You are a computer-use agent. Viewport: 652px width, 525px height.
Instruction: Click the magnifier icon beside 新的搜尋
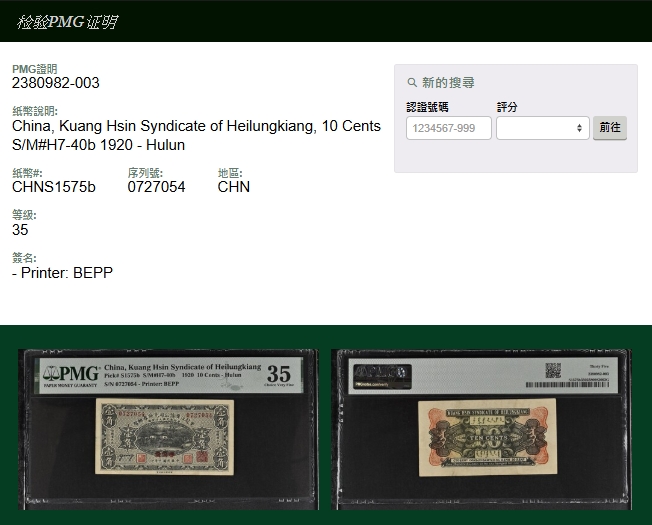[x=412, y=83]
